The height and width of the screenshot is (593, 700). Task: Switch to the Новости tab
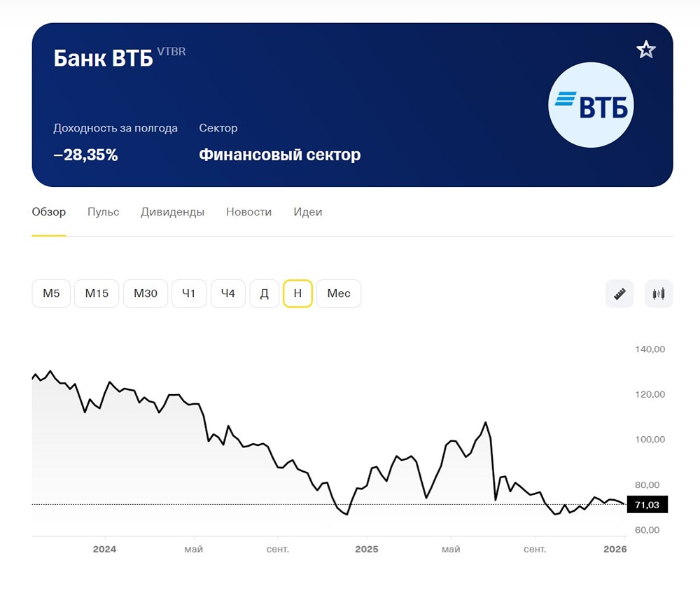coord(248,212)
